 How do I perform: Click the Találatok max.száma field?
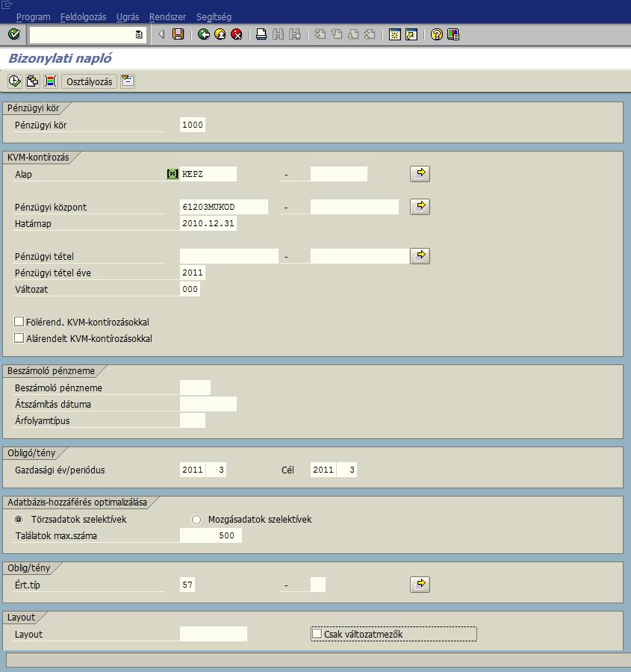pyautogui.click(x=211, y=535)
